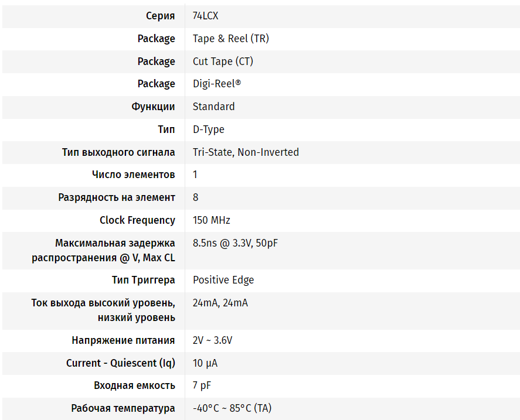
Task: Click the D-Type value
Action: pyautogui.click(x=208, y=129)
